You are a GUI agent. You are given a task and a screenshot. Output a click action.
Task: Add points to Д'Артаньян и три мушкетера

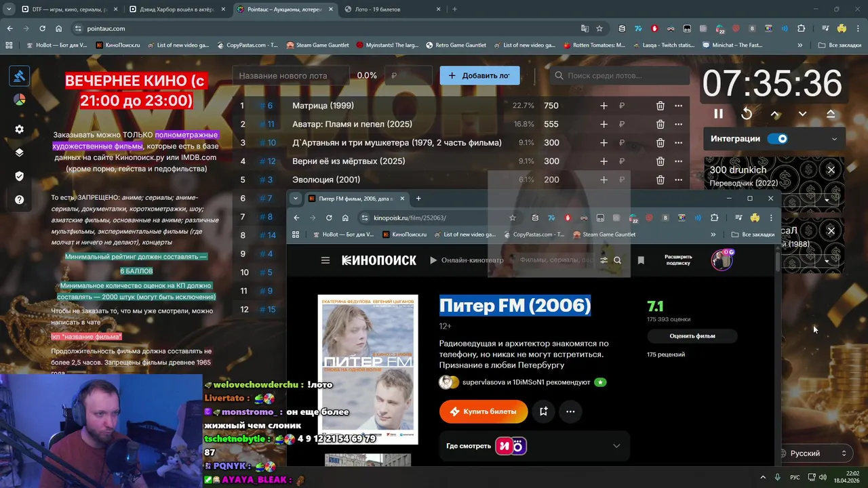coord(604,142)
